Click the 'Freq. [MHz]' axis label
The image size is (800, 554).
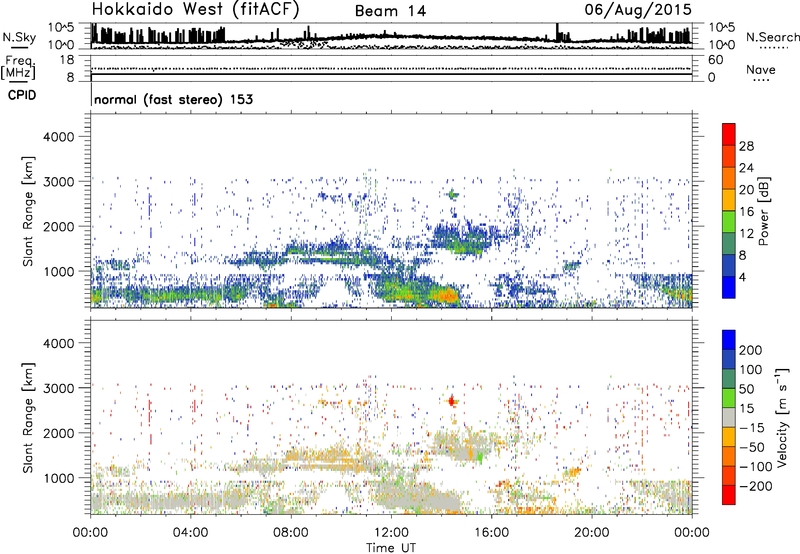click(18, 67)
